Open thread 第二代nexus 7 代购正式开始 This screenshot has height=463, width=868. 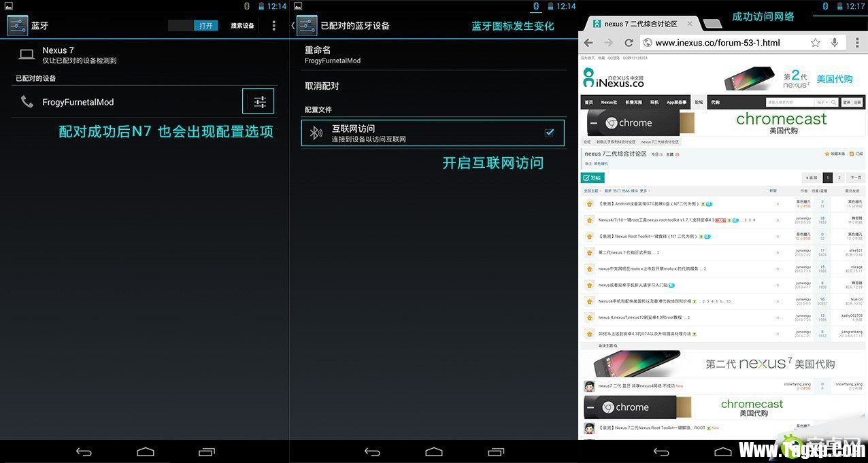[x=626, y=252]
